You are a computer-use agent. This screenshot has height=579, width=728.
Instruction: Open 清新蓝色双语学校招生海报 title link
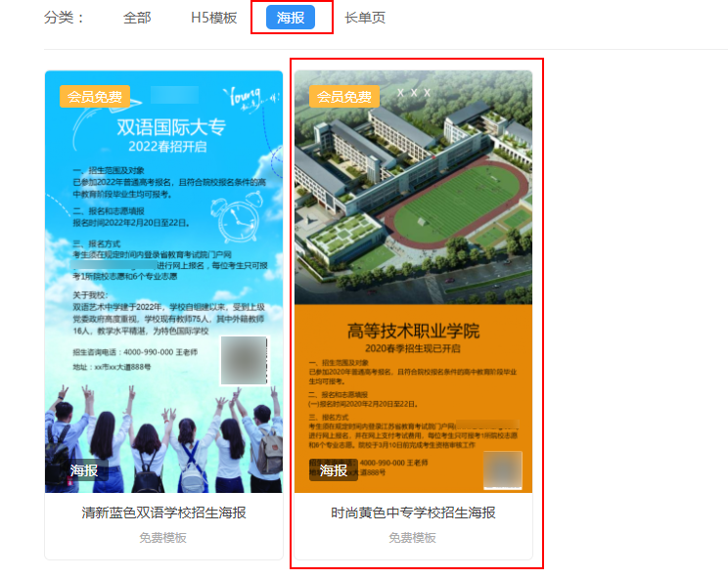click(x=163, y=512)
